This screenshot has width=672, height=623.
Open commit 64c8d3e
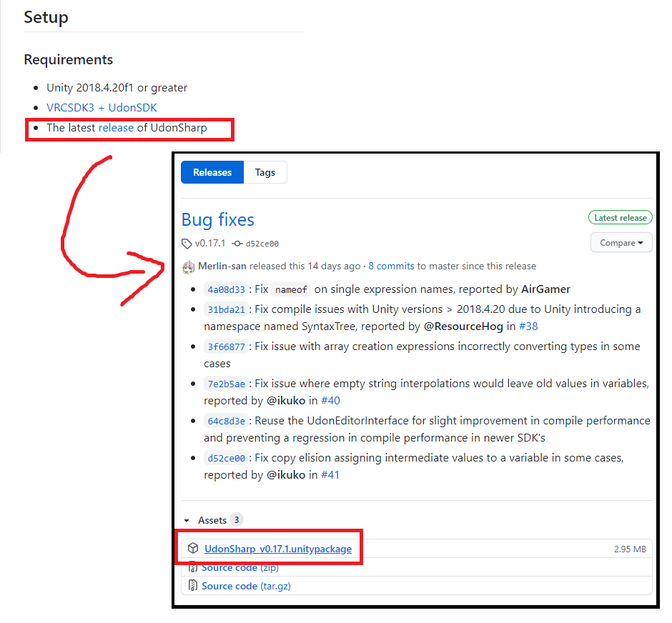tap(226, 421)
